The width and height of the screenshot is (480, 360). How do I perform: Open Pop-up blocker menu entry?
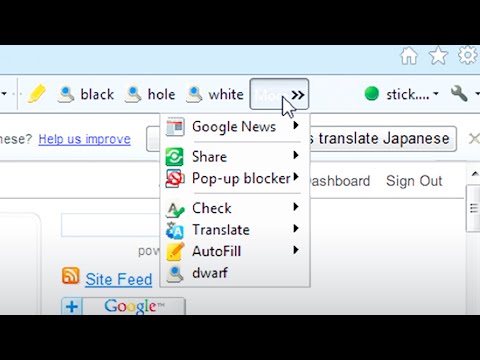(x=235, y=178)
